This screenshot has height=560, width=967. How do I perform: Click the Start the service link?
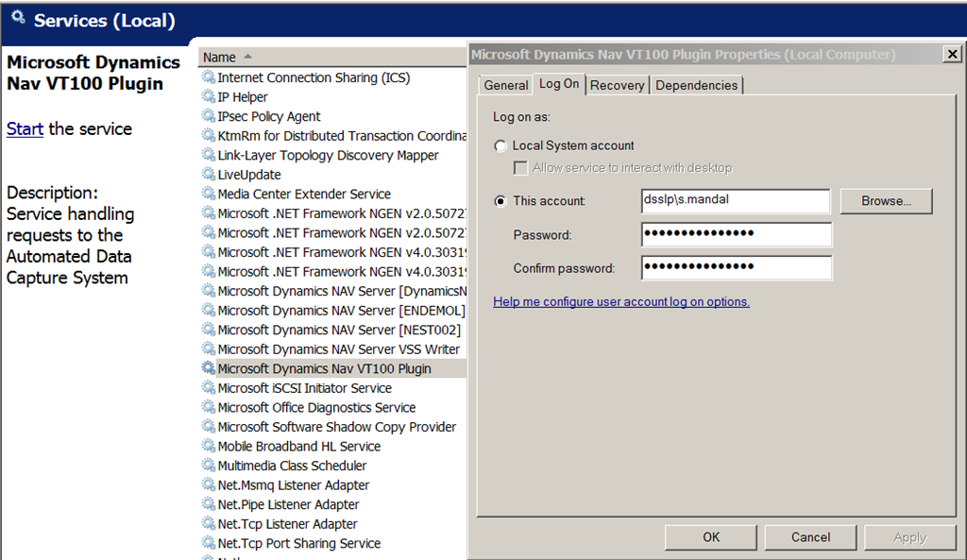tap(25, 128)
